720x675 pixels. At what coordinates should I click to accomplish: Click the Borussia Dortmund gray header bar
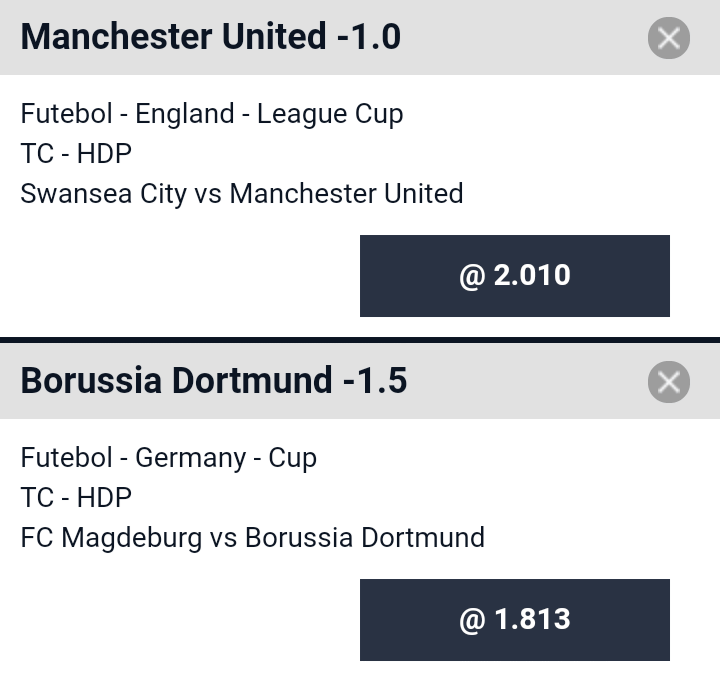pyautogui.click(x=360, y=381)
